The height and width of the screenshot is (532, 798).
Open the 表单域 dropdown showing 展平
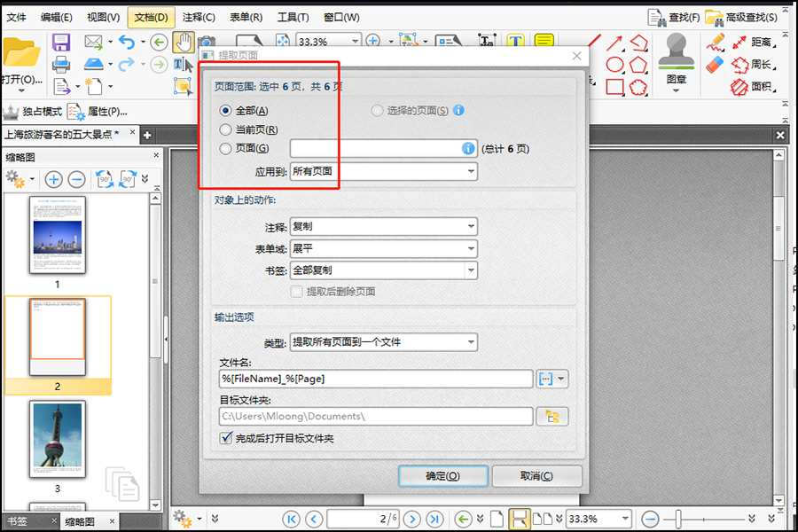[384, 248]
